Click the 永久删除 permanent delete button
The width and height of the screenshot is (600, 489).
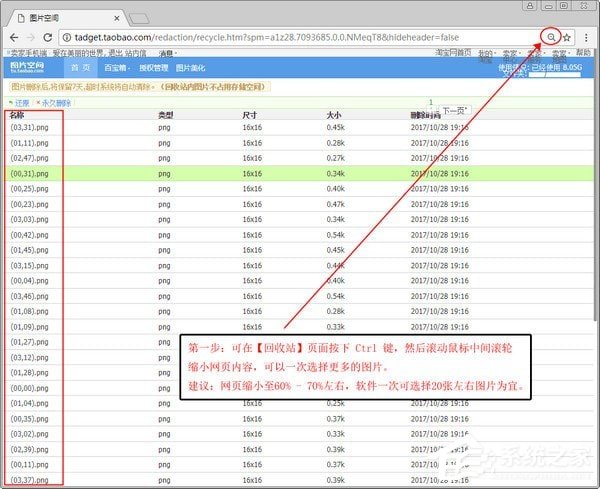point(54,103)
